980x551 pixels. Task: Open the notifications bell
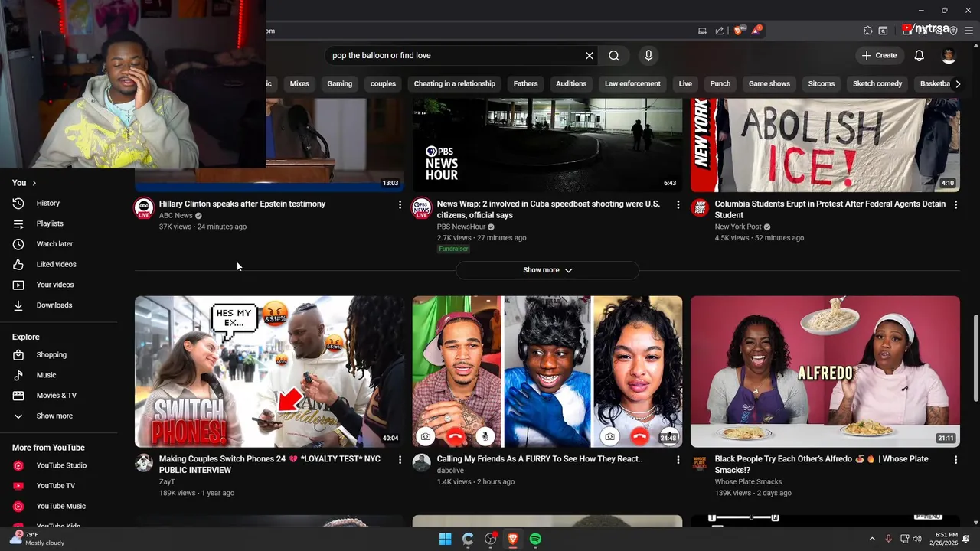coord(920,55)
